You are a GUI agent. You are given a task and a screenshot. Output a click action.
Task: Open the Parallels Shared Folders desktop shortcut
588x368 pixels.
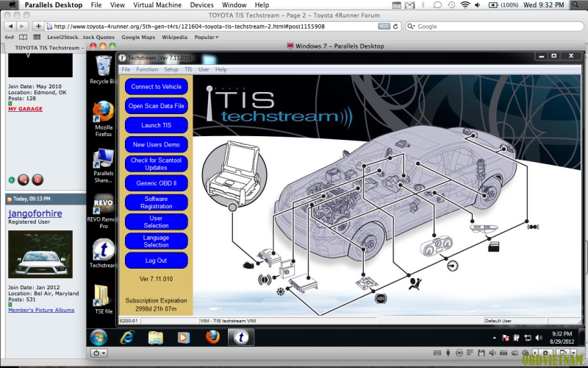tap(103, 166)
